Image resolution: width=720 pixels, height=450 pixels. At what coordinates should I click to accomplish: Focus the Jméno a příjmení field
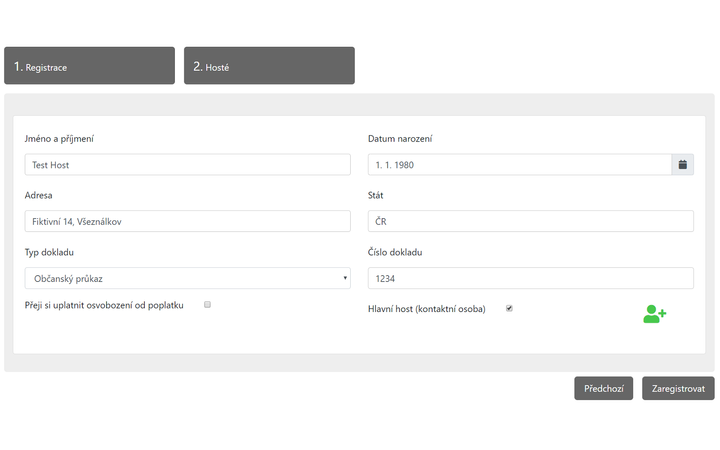187,164
